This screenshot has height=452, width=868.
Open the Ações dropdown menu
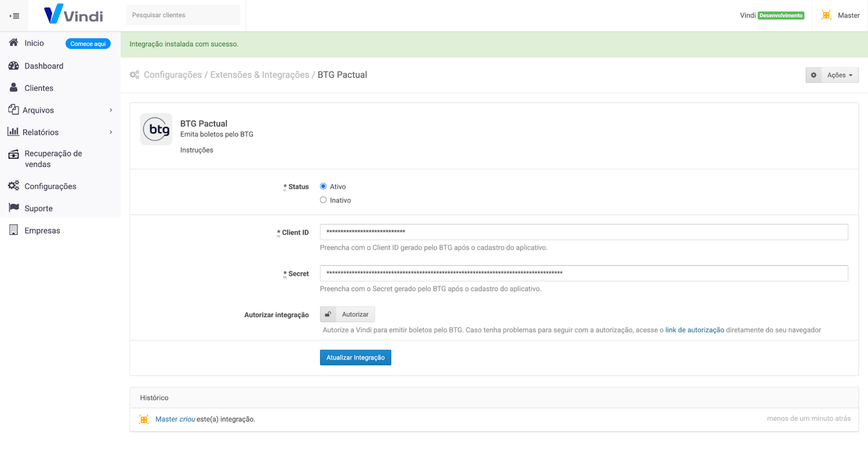point(839,75)
